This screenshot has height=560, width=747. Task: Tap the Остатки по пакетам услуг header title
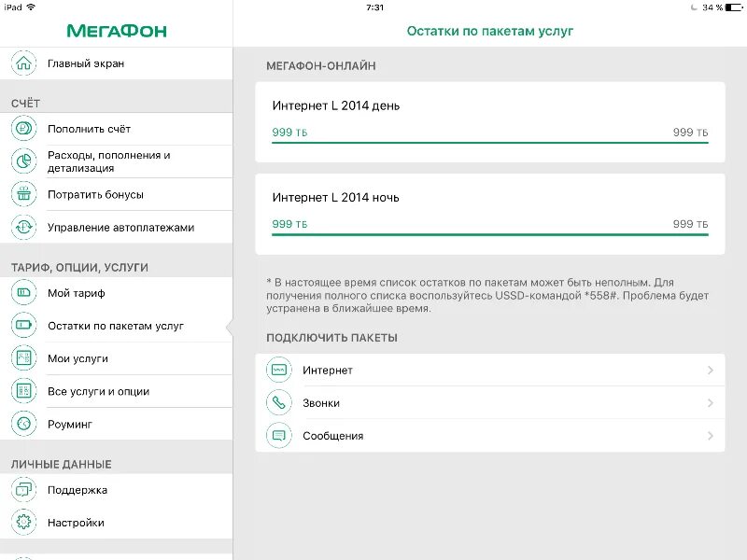[x=489, y=31]
